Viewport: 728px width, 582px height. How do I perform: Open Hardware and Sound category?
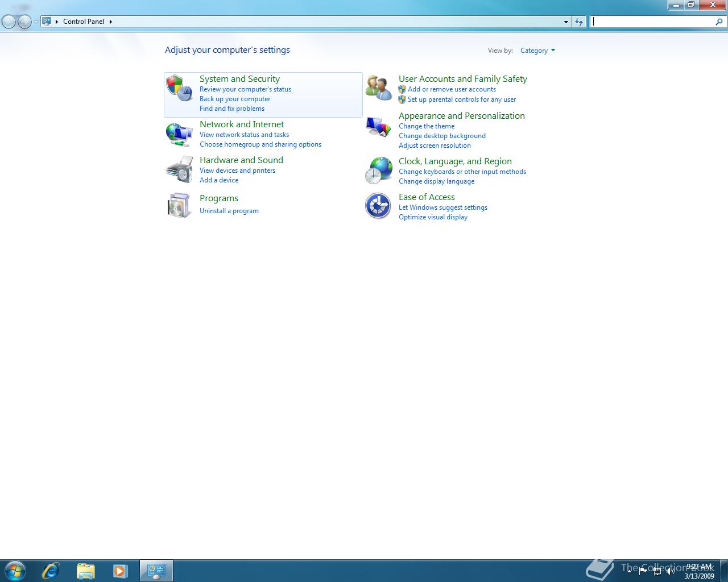coord(241,160)
